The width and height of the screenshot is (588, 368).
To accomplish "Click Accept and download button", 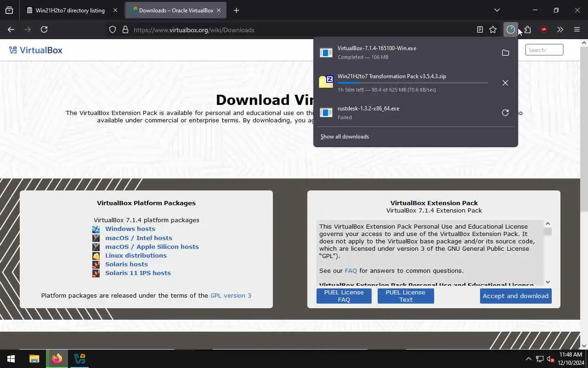I will pyautogui.click(x=515, y=296).
